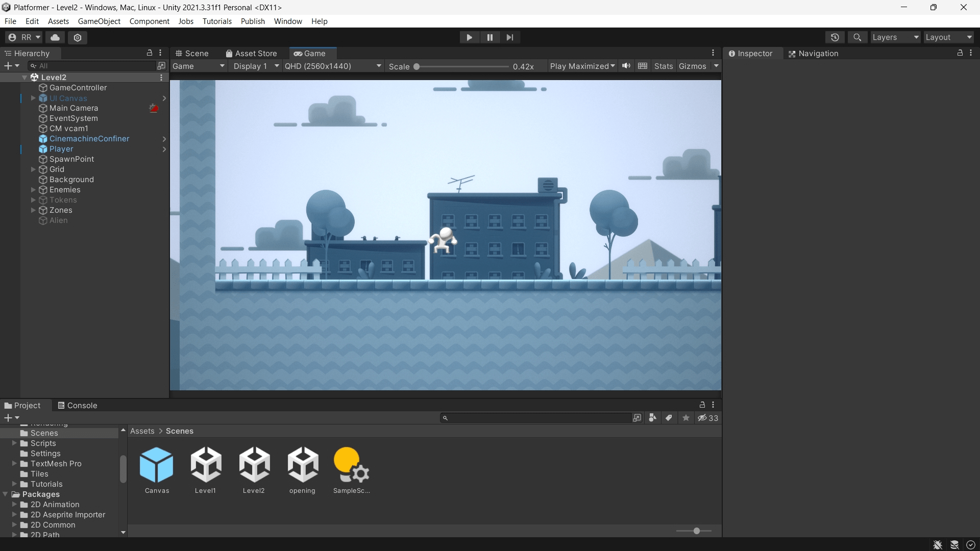Switch to the Scene tab
Screen dimensions: 980x551
coord(192,53)
